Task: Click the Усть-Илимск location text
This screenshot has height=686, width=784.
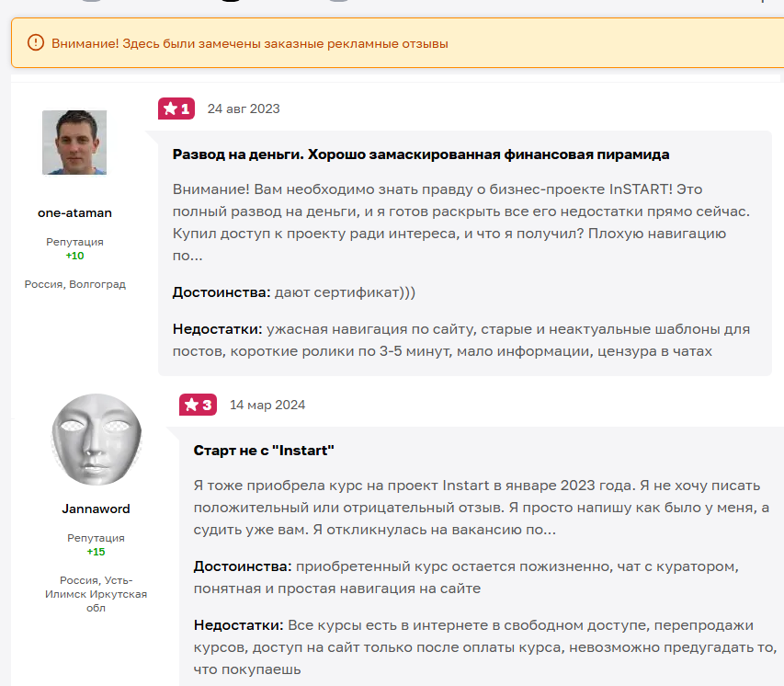Action: [96, 594]
